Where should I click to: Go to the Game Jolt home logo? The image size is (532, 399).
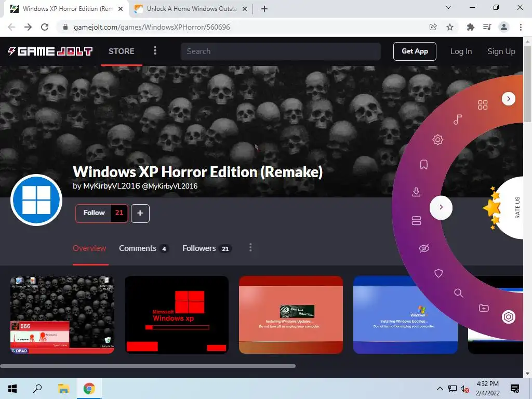50,51
